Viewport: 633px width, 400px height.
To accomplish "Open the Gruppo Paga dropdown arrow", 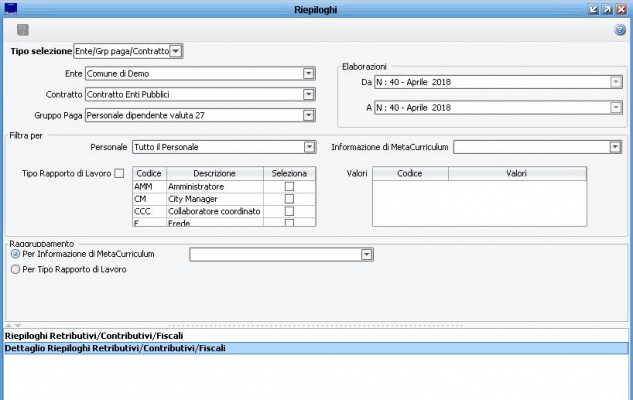I will pos(308,115).
